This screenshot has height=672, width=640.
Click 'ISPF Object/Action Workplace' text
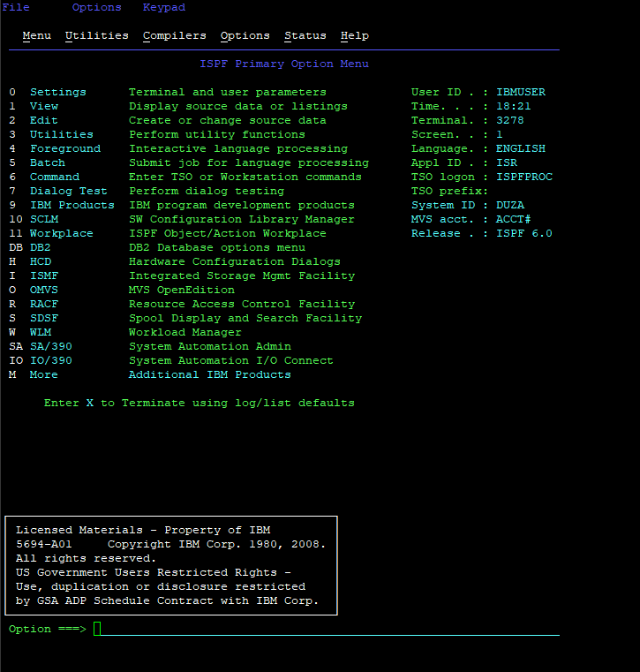point(228,234)
